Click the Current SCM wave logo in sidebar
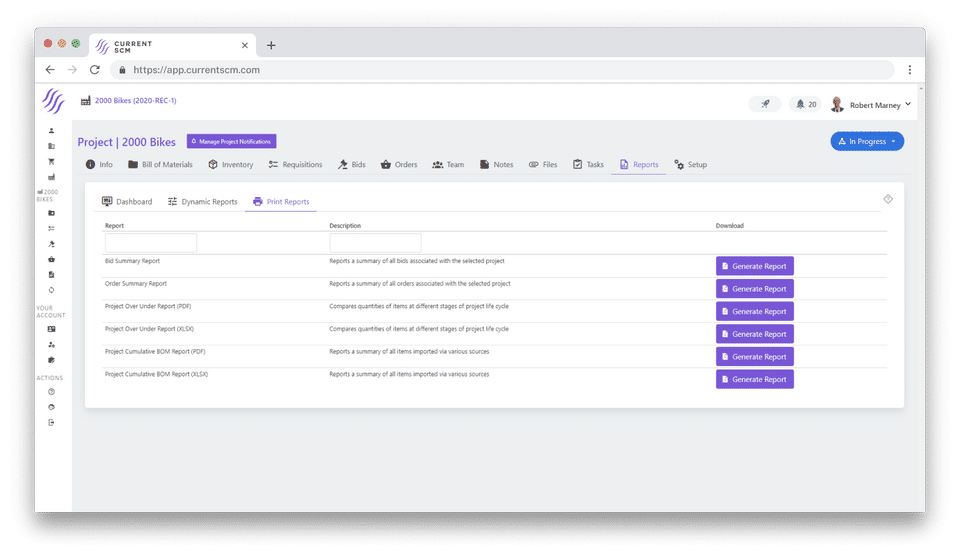This screenshot has height=554, width=960. pos(53,101)
